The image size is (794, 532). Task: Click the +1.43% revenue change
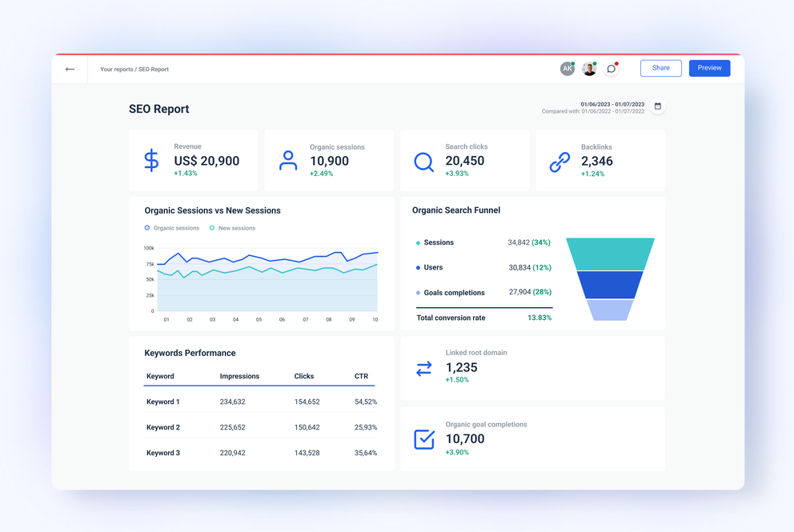click(186, 173)
